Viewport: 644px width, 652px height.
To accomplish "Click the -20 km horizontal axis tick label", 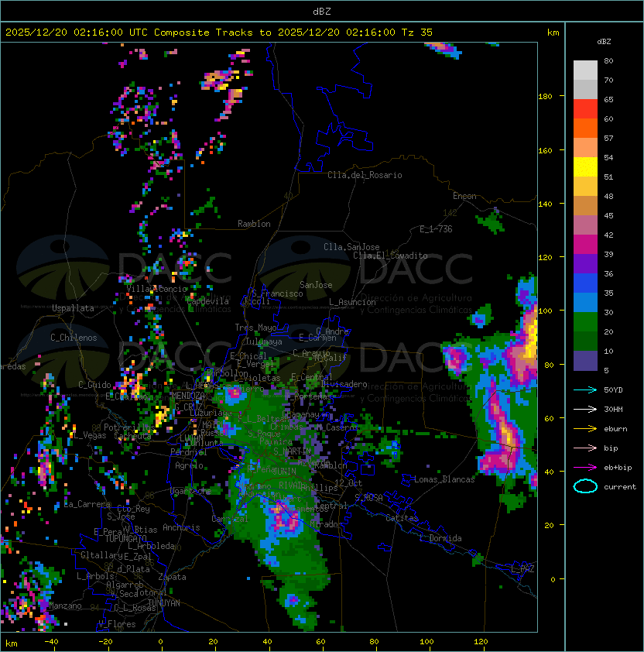I will point(105,642).
